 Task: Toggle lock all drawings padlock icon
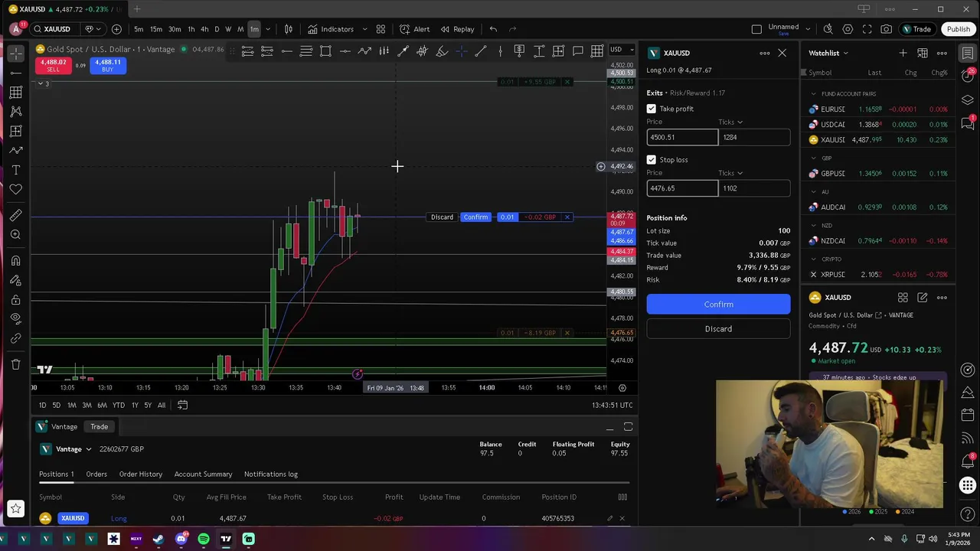pyautogui.click(x=16, y=299)
